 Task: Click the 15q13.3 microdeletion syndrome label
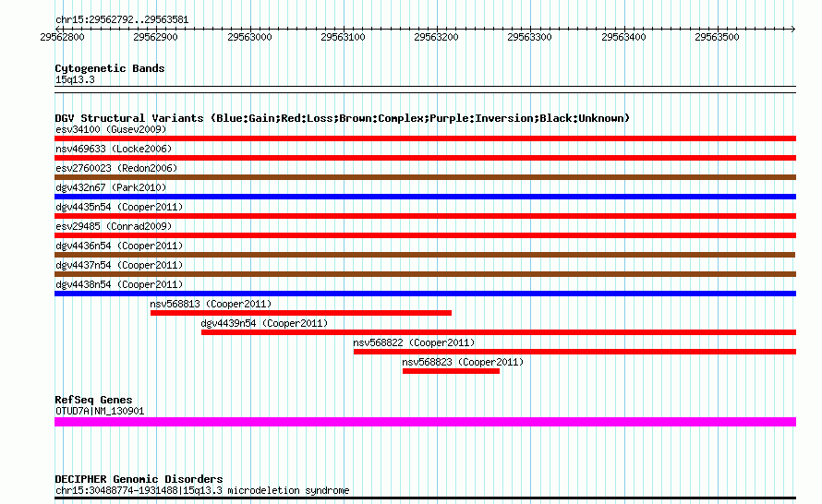pyautogui.click(x=202, y=491)
